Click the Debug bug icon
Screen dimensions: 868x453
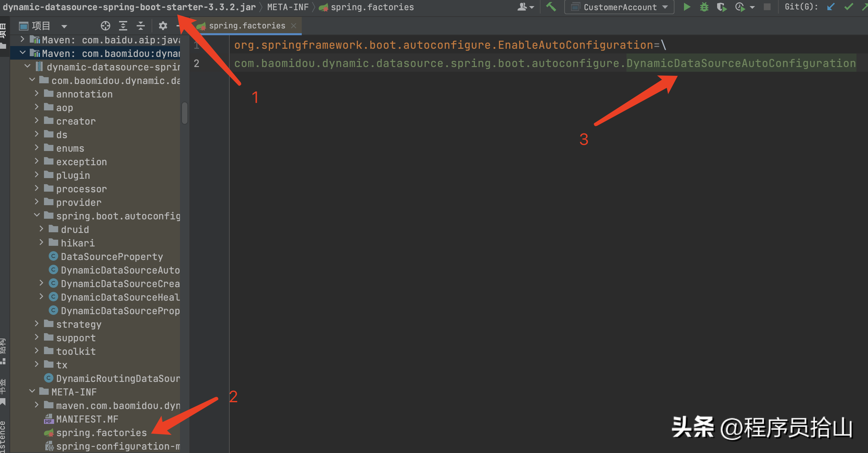tap(704, 7)
